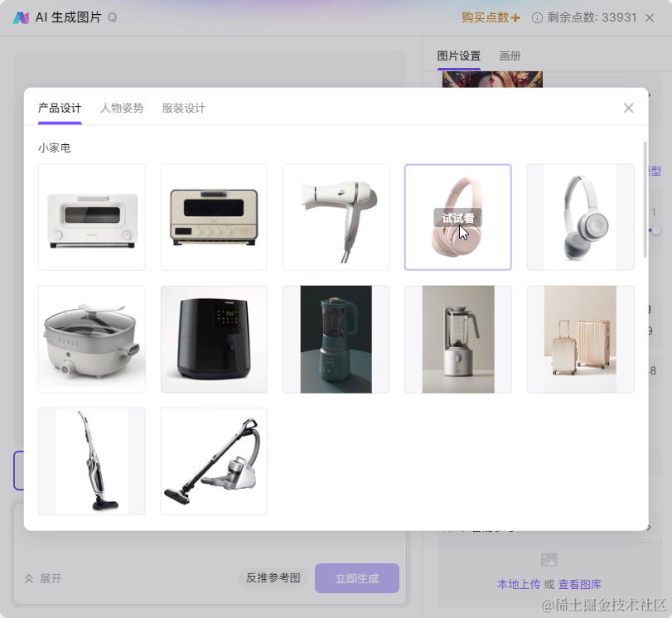Select the green blender thumbnail
Image resolution: width=672 pixels, height=618 pixels.
coord(336,340)
